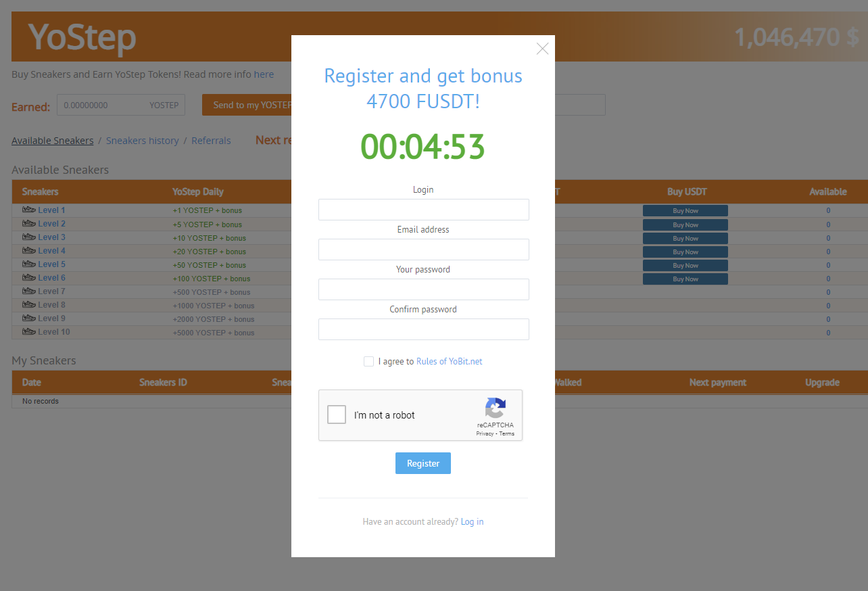868x591 pixels.
Task: Click Buy Now USDT for Level 6
Action: [685, 279]
